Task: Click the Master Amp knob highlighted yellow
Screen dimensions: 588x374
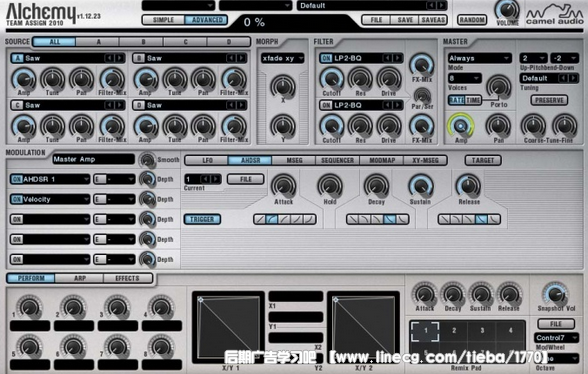Action: click(461, 126)
